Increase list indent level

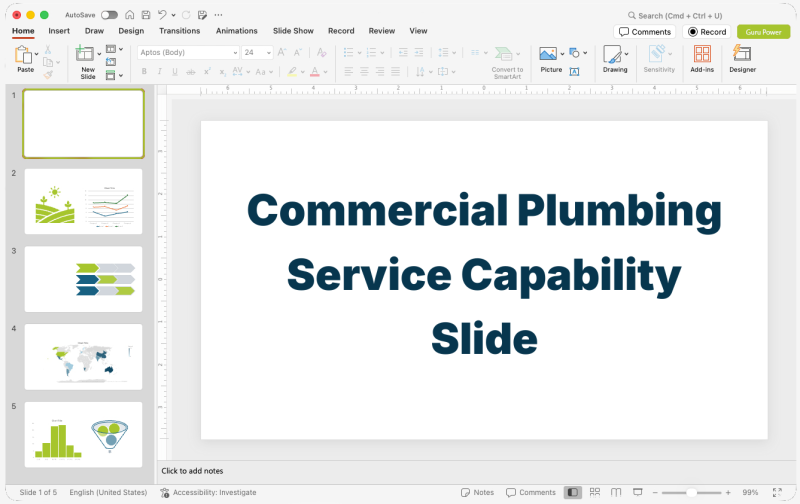tap(419, 52)
